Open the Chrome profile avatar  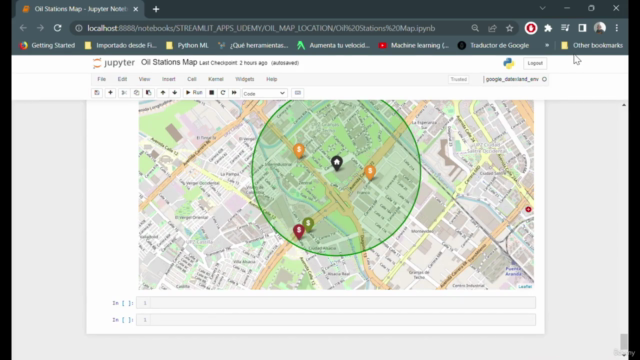click(x=600, y=28)
